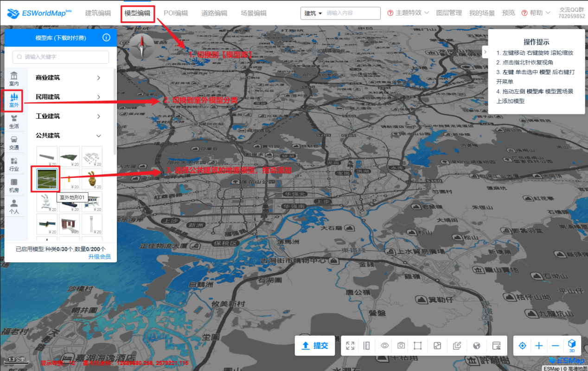Open the 主题特效 dropdown menu

[x=412, y=13]
